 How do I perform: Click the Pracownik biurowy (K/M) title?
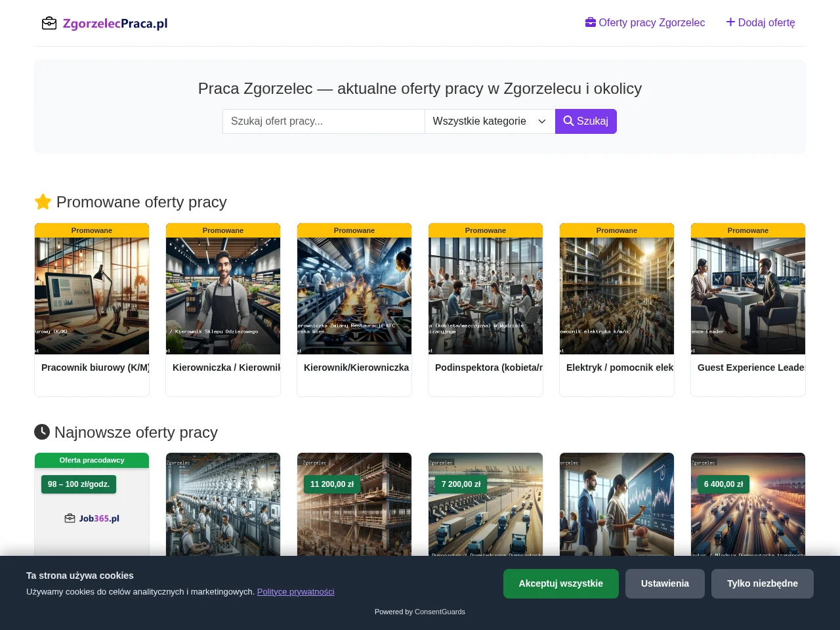pyautogui.click(x=95, y=367)
